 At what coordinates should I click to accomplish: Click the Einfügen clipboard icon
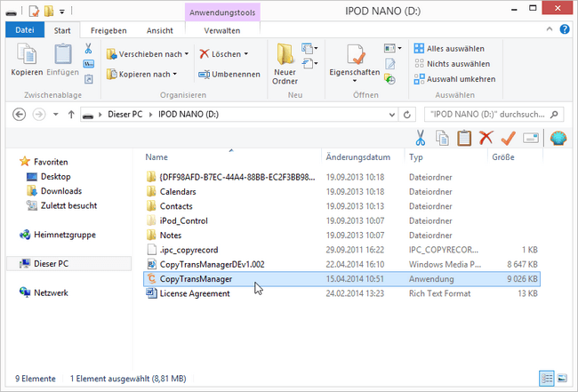click(62, 54)
